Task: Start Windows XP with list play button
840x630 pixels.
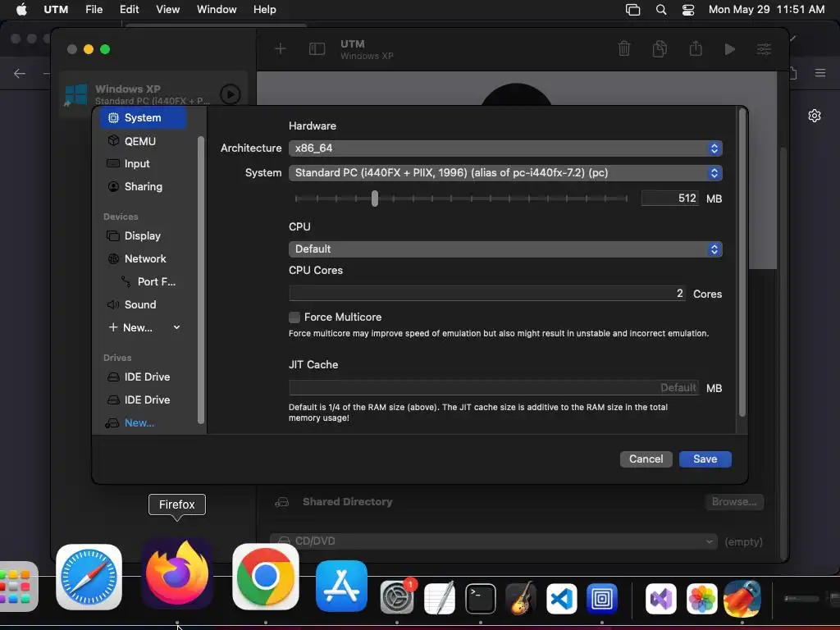Action: 231,95
